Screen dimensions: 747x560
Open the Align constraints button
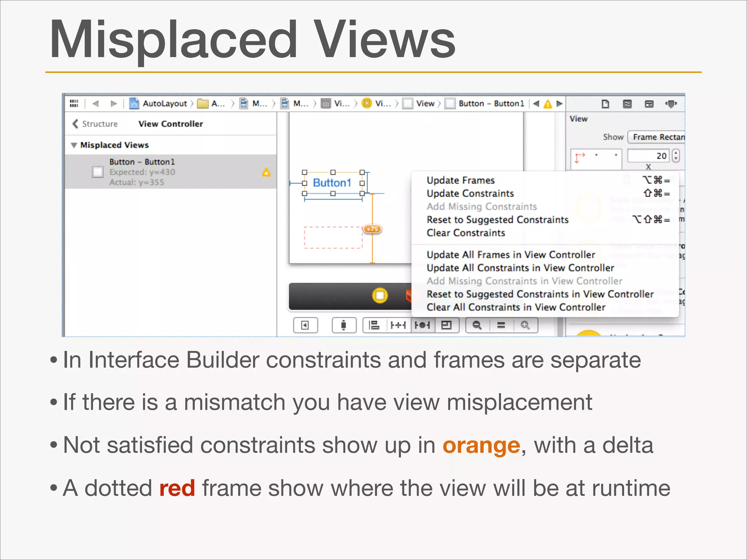click(375, 325)
